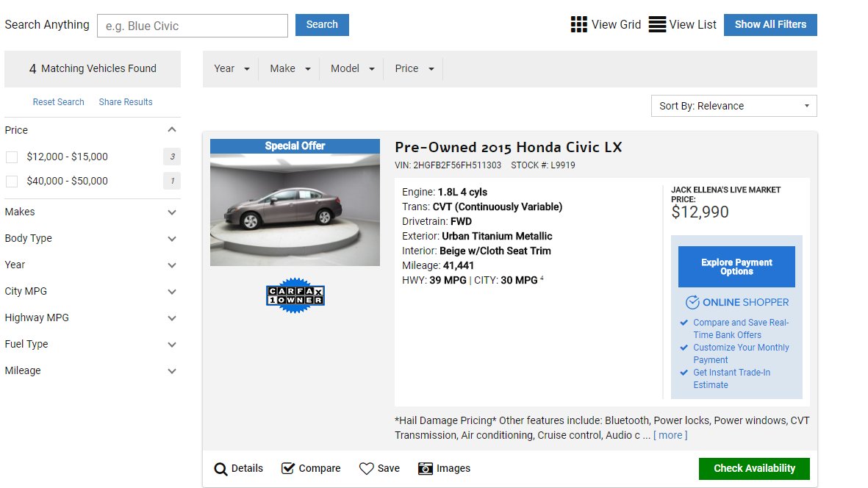Click the Mileage 41,441 spec line

pos(438,265)
